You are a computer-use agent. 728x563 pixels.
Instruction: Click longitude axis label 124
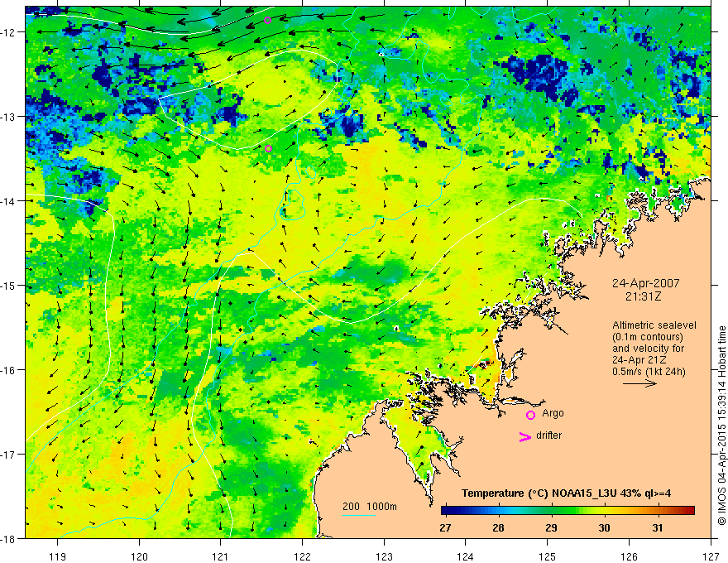(x=466, y=556)
